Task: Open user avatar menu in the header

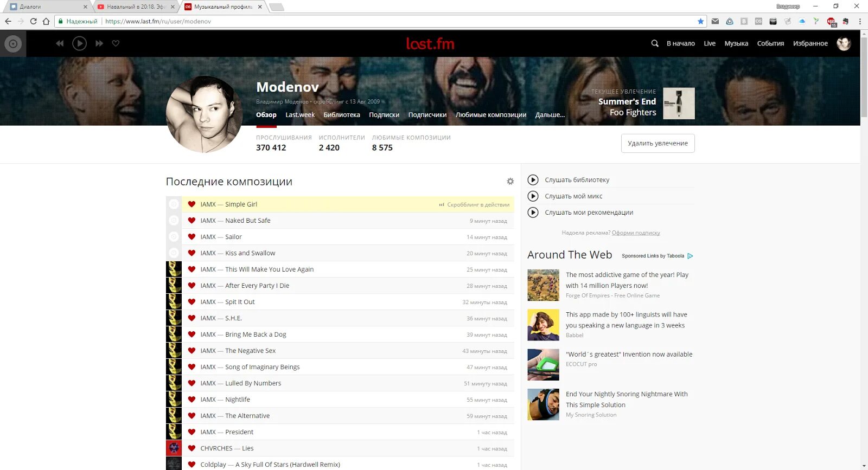Action: click(844, 43)
